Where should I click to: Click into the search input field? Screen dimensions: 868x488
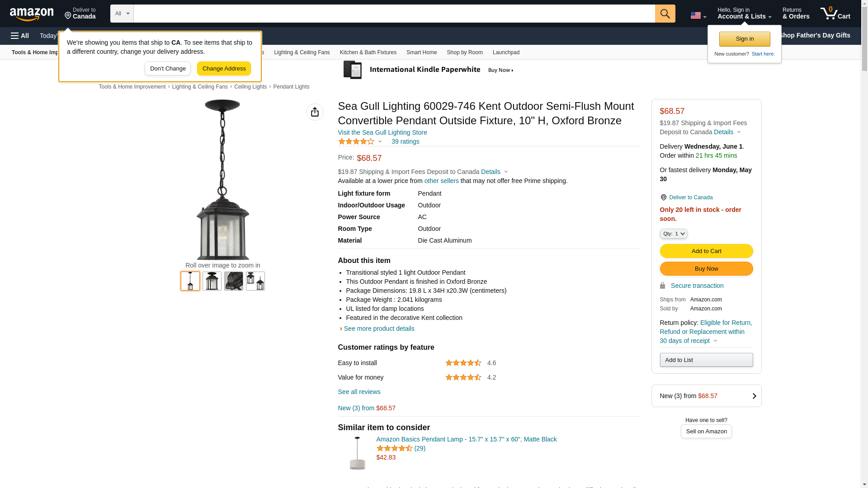(393, 14)
